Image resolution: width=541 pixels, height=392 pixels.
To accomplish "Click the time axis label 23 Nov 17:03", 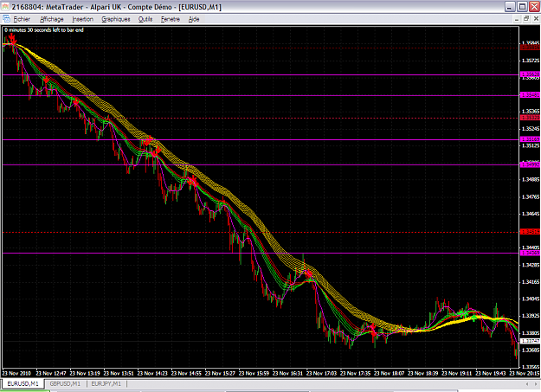I will [x=321, y=373].
